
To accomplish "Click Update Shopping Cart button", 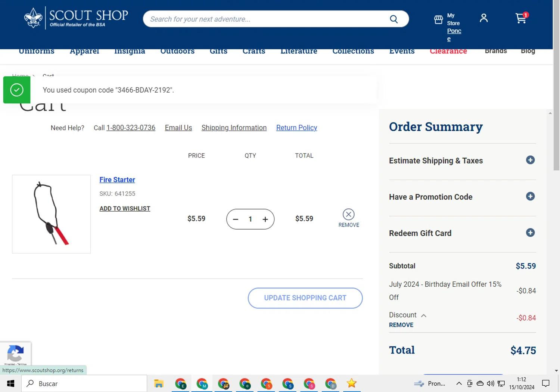I will (305, 298).
